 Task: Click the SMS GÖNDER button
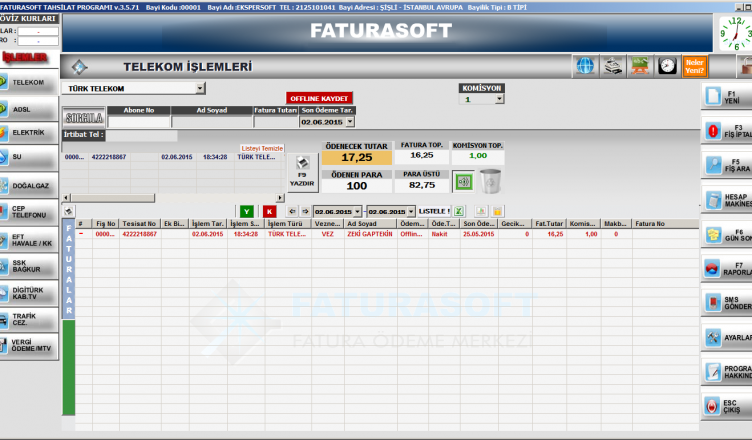727,303
